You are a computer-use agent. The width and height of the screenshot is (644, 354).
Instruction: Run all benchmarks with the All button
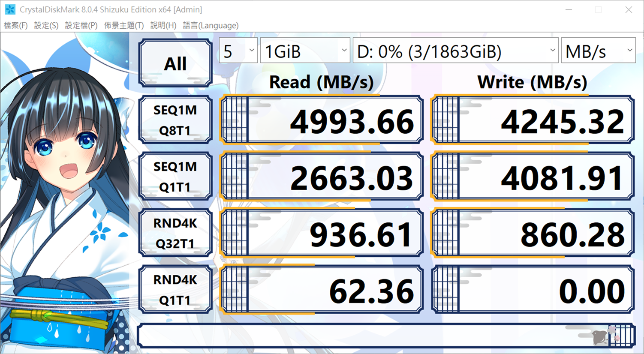[x=175, y=63]
